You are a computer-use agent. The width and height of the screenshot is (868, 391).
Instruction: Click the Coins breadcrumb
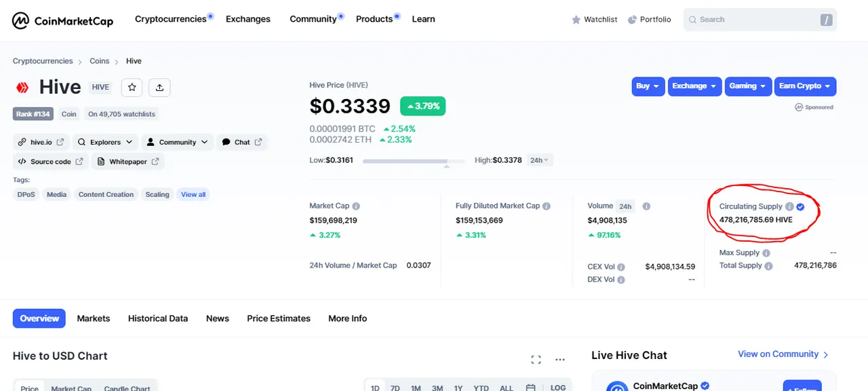(100, 61)
